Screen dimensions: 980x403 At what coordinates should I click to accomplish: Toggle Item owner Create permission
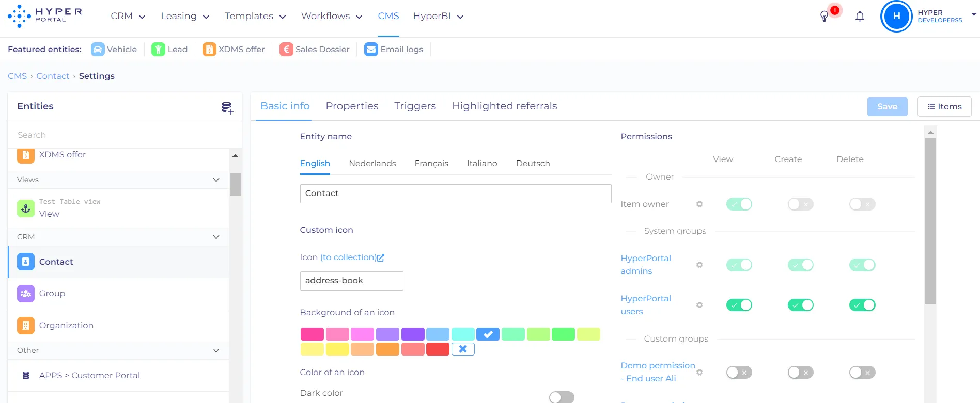801,204
